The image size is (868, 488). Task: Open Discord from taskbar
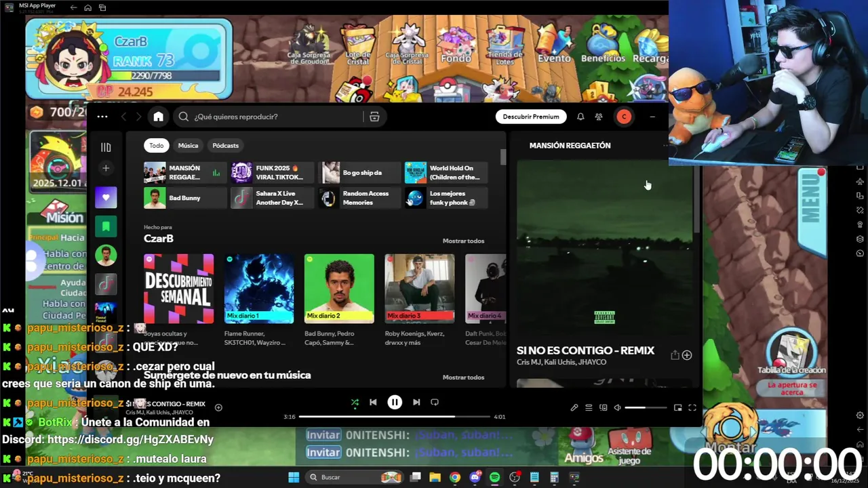click(475, 477)
